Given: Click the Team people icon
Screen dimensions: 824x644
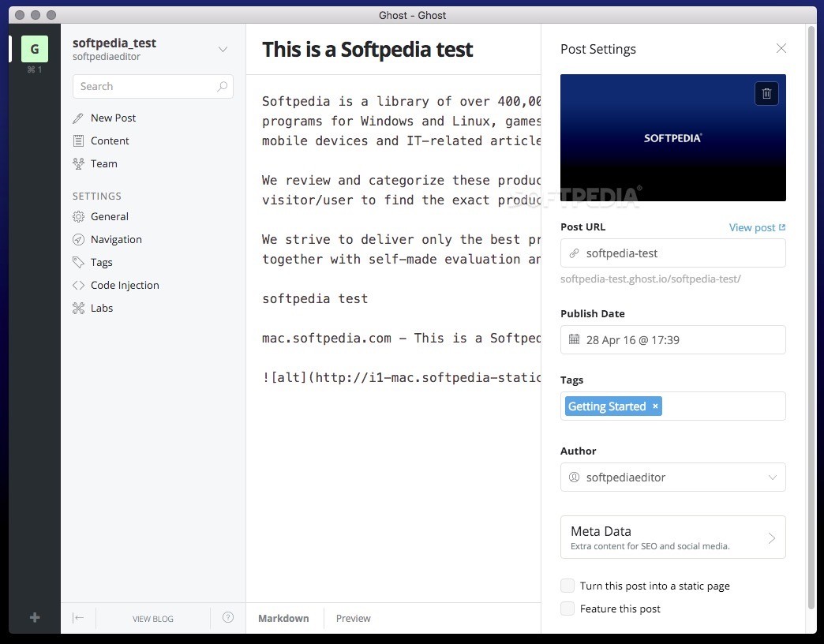Looking at the screenshot, I should point(78,164).
